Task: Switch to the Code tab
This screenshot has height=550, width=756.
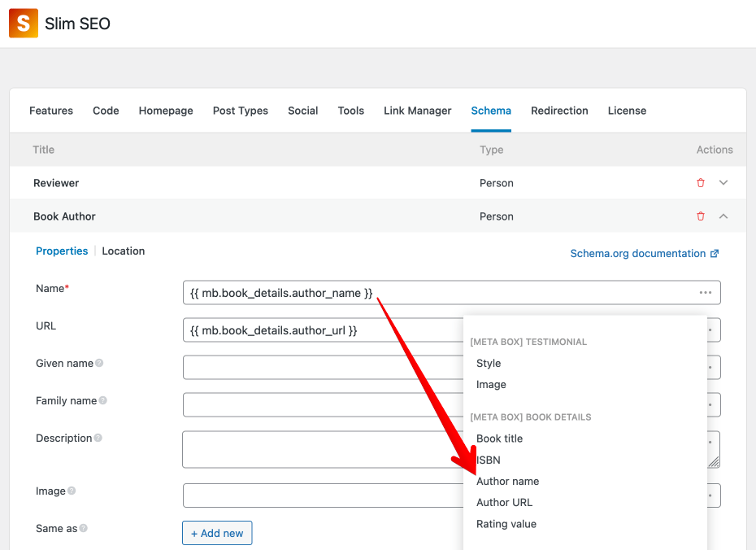Action: [106, 111]
